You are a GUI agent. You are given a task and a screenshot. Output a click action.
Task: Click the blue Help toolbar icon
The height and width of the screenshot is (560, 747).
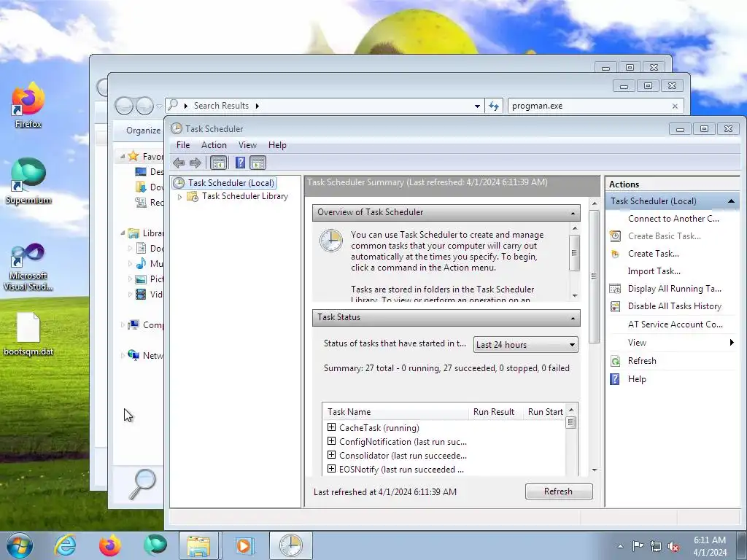tap(241, 163)
